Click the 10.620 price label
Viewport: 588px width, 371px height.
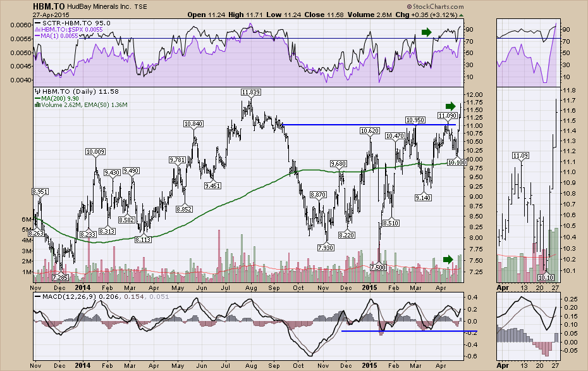tap(370, 130)
